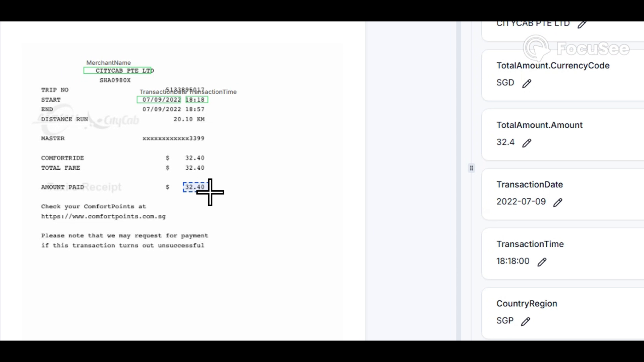Click the TransactionDate field label in panel
This screenshot has width=644, height=362.
click(530, 184)
